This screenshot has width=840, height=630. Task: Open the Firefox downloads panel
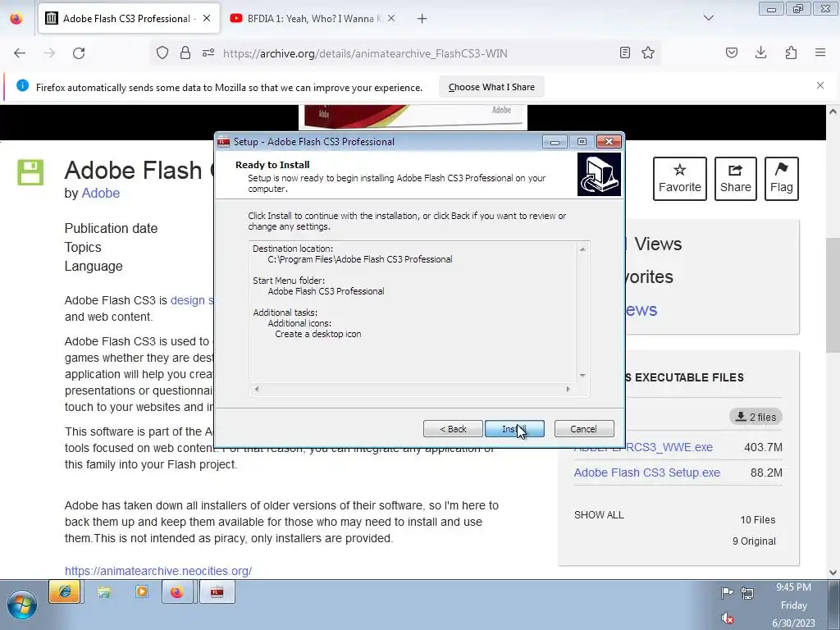coord(760,52)
